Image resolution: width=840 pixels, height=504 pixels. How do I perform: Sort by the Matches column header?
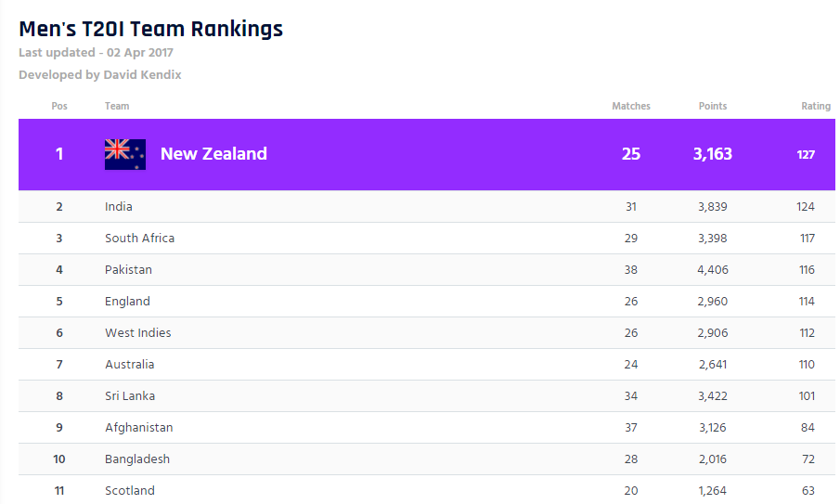[631, 107]
